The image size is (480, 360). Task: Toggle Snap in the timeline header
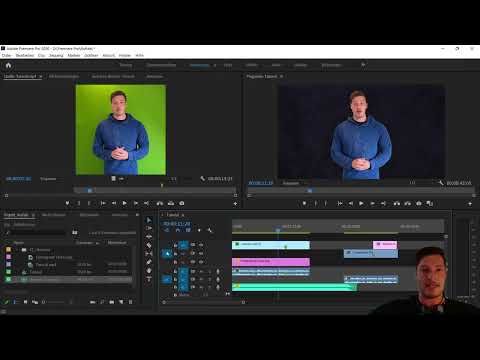[x=178, y=230]
